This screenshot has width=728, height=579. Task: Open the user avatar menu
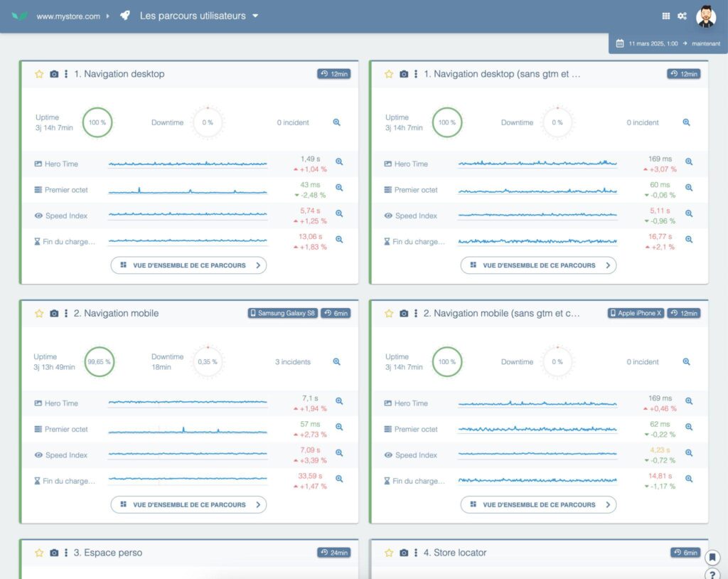[x=705, y=16]
